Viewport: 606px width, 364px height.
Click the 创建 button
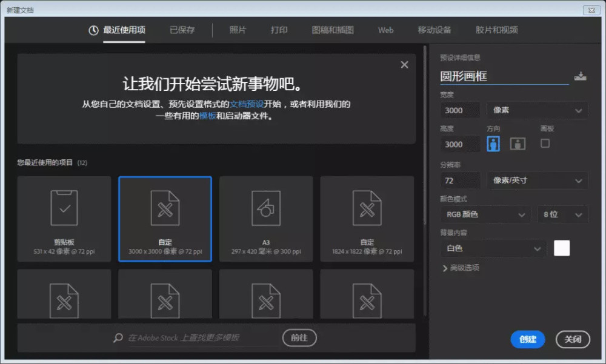[x=527, y=340]
